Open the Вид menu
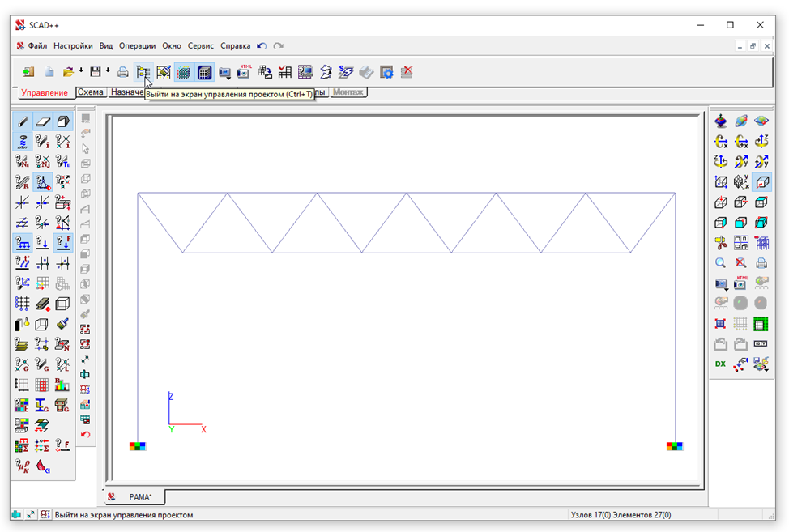This screenshot has height=532, width=789. [105, 46]
